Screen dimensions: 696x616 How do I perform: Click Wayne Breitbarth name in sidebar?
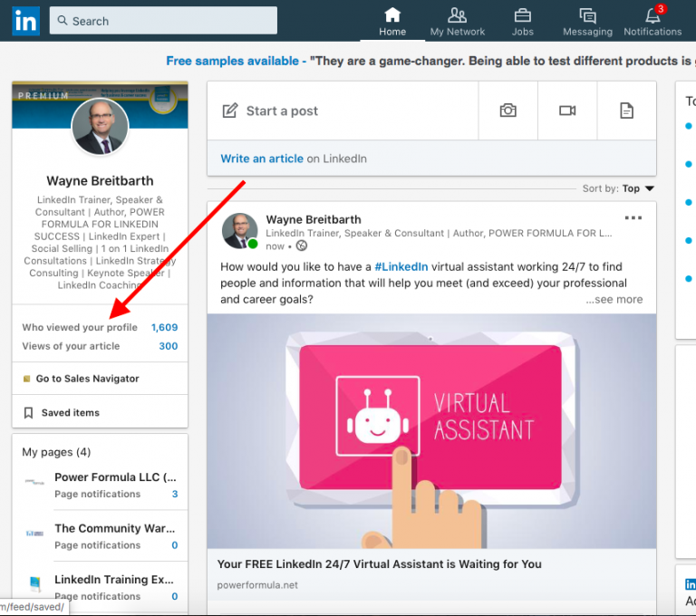click(x=100, y=180)
